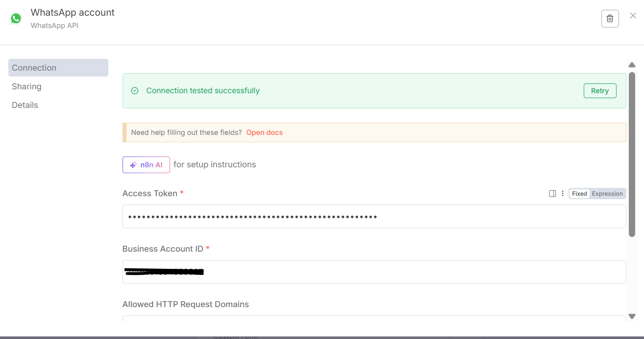Click the Access Token password field

coord(374,216)
